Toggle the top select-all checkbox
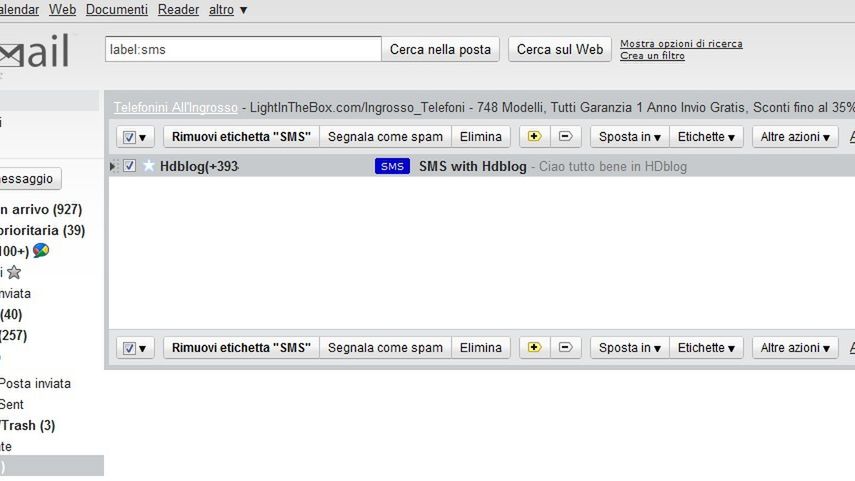Viewport: 855px width, 481px height. (129, 137)
